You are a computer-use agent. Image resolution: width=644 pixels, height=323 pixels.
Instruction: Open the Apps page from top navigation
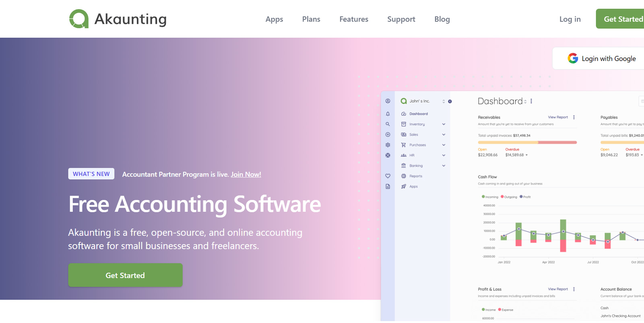tap(274, 19)
